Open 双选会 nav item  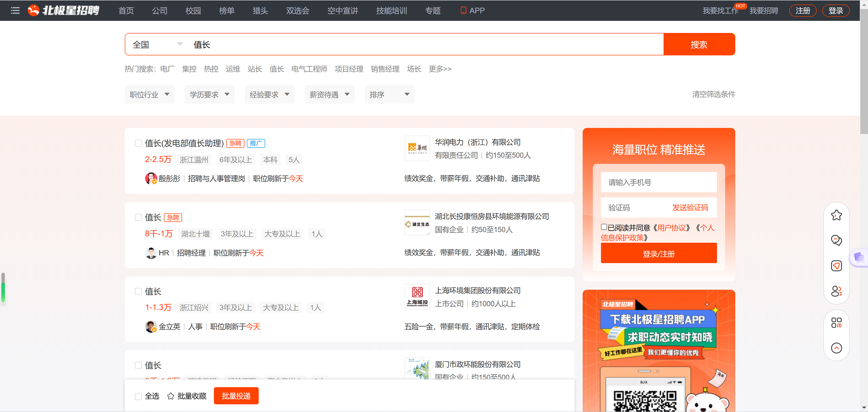(x=298, y=10)
